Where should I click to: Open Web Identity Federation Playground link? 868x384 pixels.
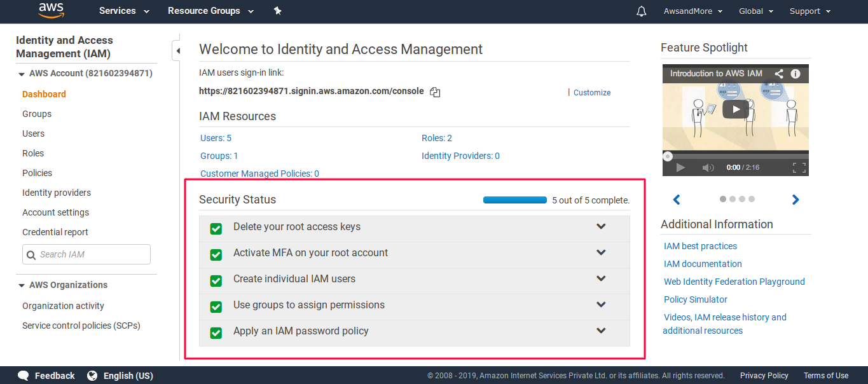click(x=734, y=282)
